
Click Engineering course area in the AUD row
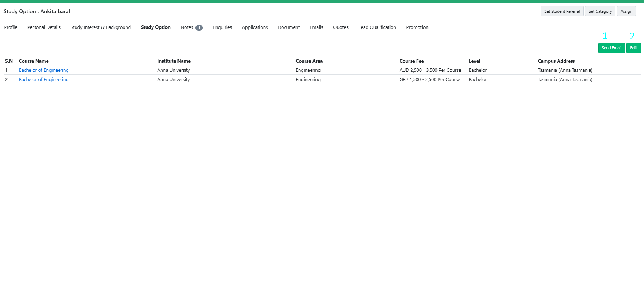[308, 70]
